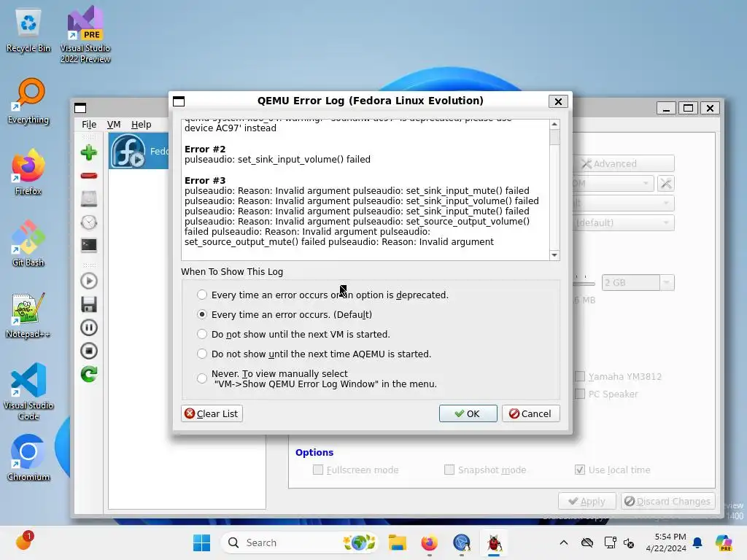Click the green plus Add VM icon
This screenshot has height=560, width=747.
click(88, 152)
